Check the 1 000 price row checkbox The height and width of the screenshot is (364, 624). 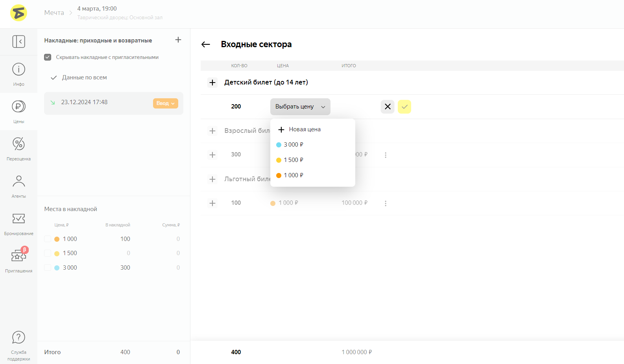click(x=48, y=239)
